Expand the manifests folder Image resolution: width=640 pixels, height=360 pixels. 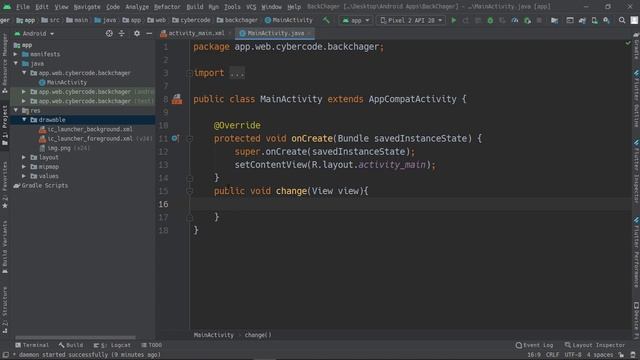[x=16, y=54]
